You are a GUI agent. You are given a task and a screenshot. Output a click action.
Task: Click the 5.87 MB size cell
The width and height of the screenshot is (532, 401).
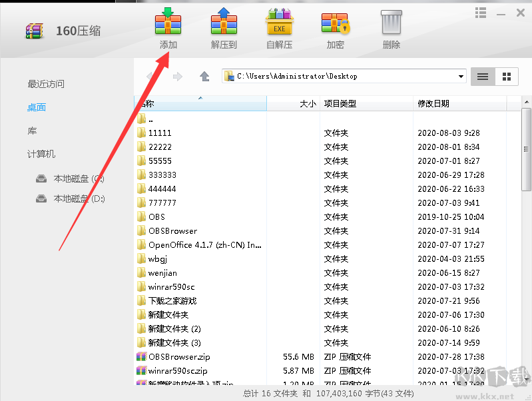point(298,371)
